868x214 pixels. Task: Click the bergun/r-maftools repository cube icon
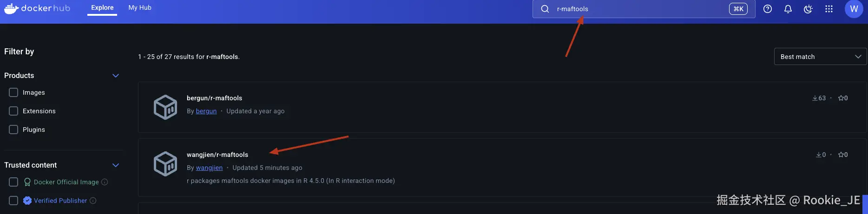[165, 107]
